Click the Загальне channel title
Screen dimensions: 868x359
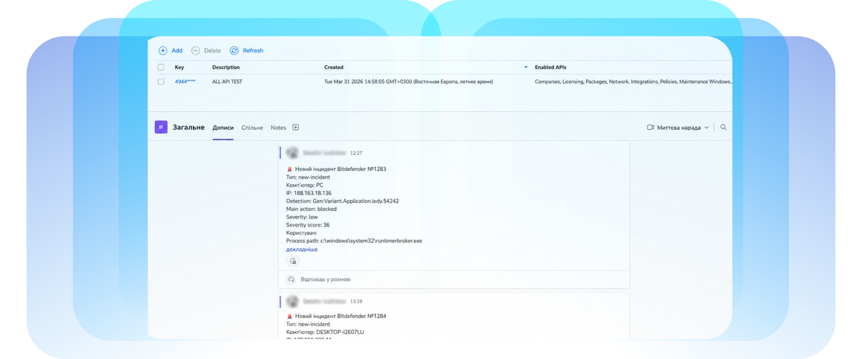(x=189, y=127)
